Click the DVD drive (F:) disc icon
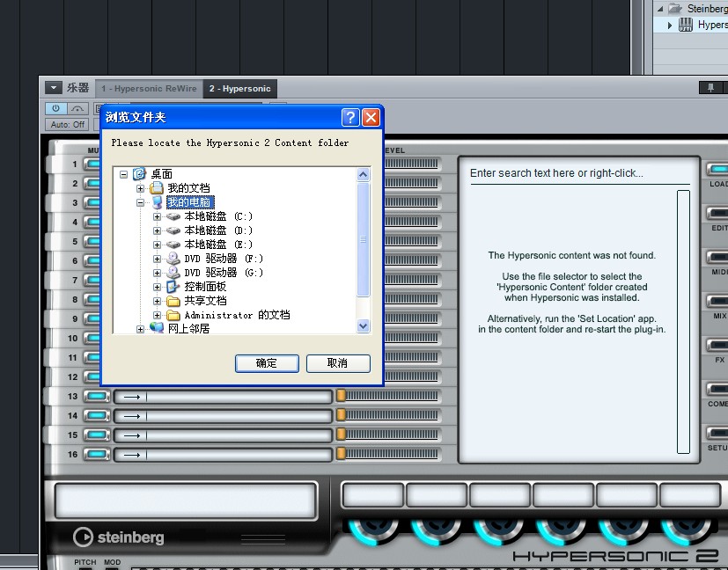This screenshot has height=570, width=728. (x=173, y=259)
